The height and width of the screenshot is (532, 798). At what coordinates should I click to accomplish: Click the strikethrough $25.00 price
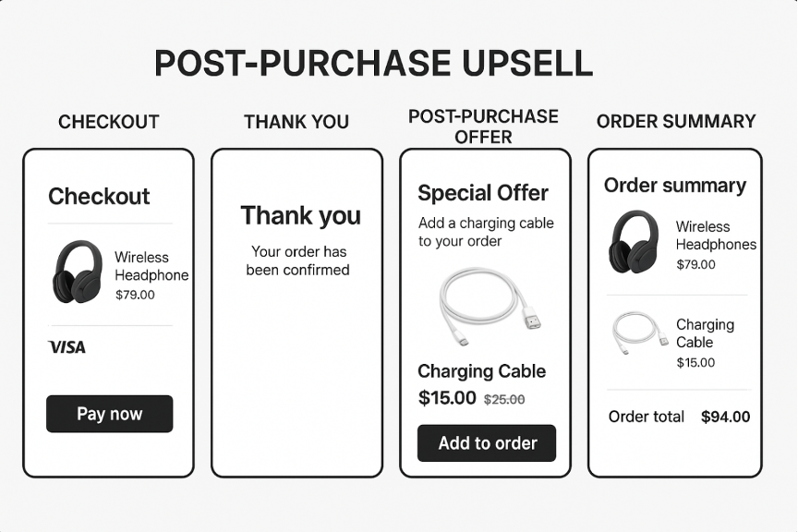[504, 400]
